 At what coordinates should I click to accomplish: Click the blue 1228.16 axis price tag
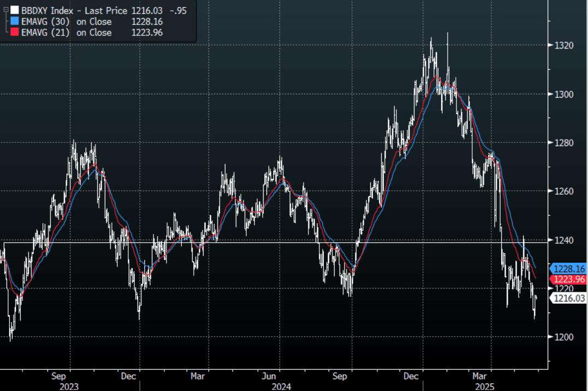[569, 269]
